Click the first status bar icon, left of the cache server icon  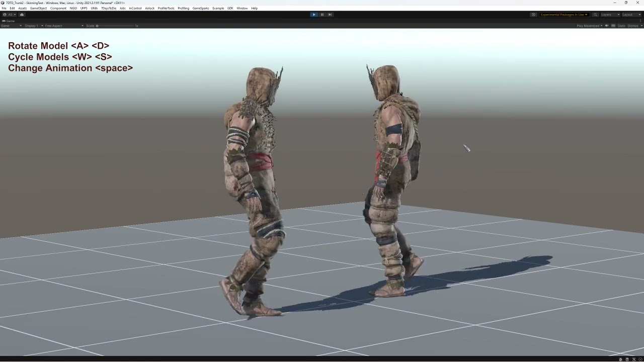point(620,359)
